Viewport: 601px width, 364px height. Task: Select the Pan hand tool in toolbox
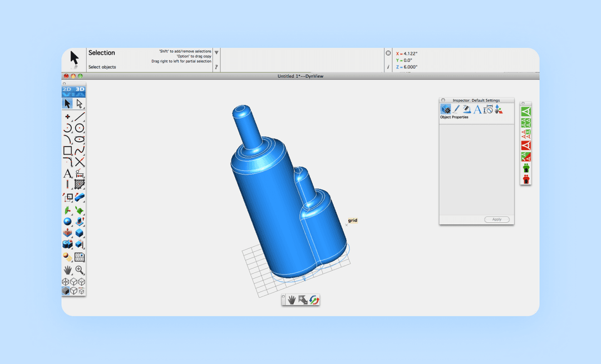(67, 270)
